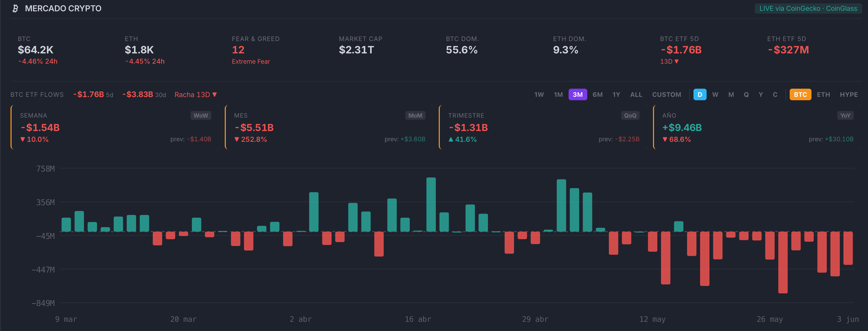Select the ALL time range

pyautogui.click(x=636, y=94)
